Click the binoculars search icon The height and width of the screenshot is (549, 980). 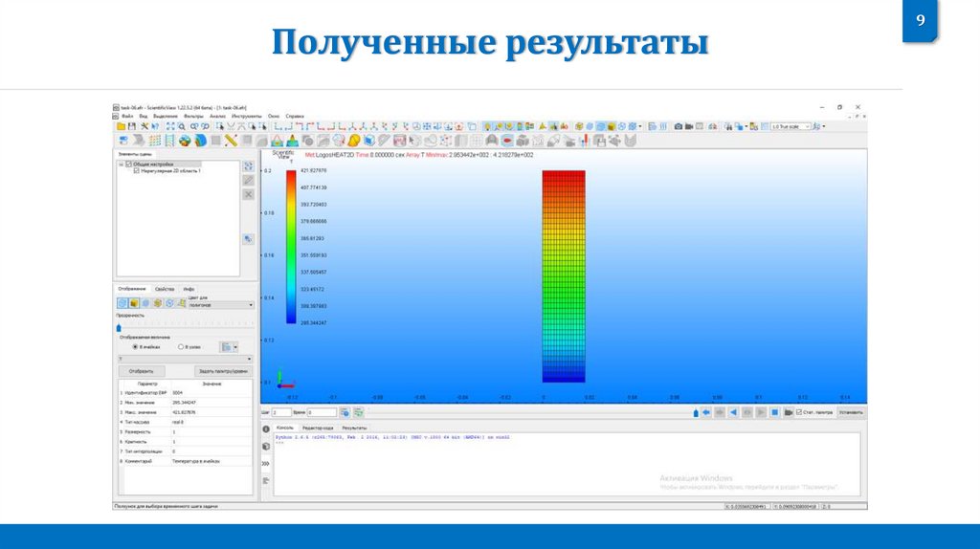pyautogui.click(x=728, y=126)
